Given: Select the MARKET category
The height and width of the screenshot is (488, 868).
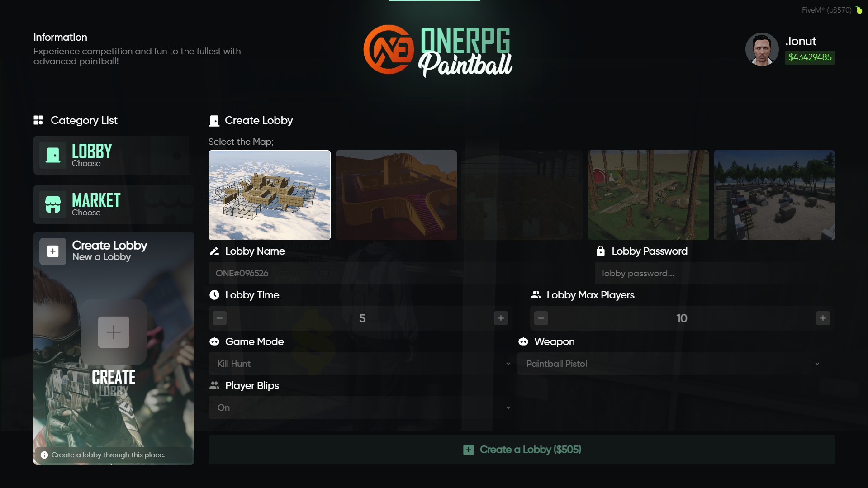Looking at the screenshot, I should [x=113, y=204].
